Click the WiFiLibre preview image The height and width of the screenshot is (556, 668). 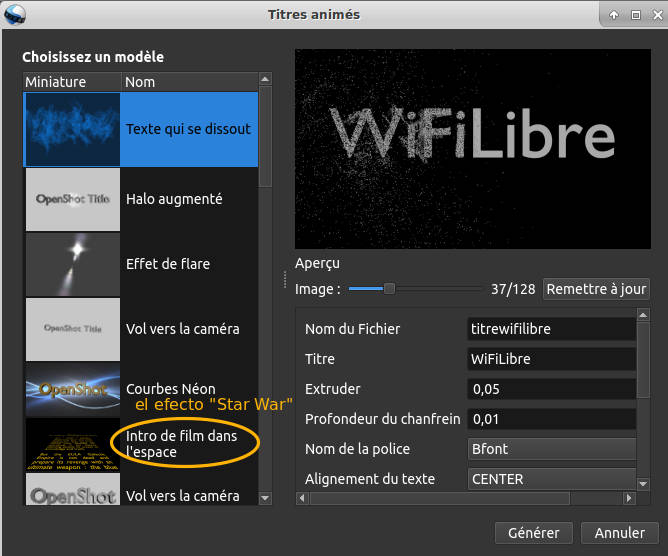pyautogui.click(x=473, y=149)
